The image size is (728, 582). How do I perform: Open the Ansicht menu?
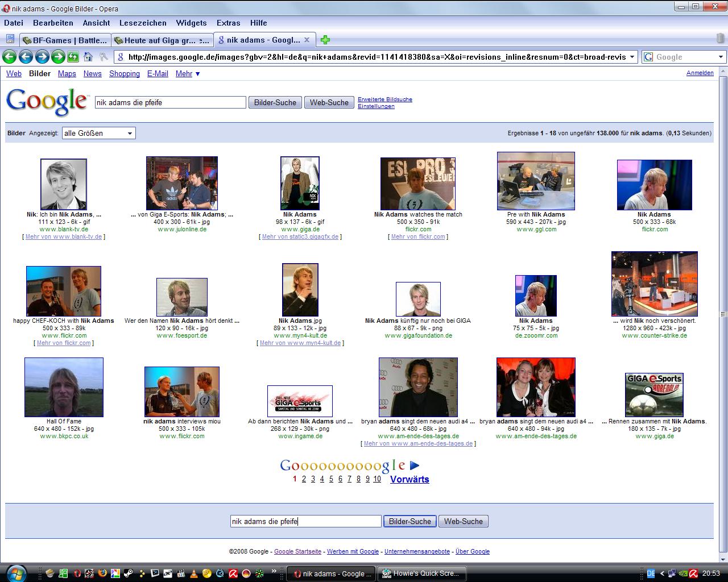click(x=96, y=23)
